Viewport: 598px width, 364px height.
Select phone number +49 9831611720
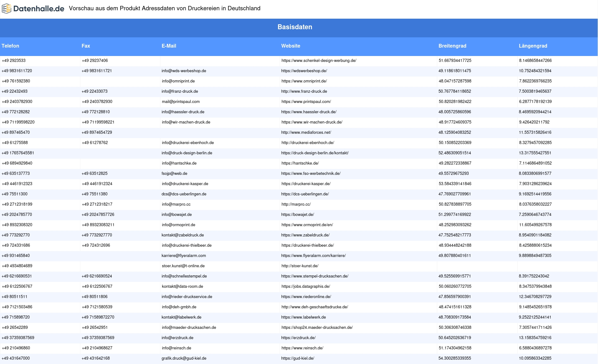[17, 71]
